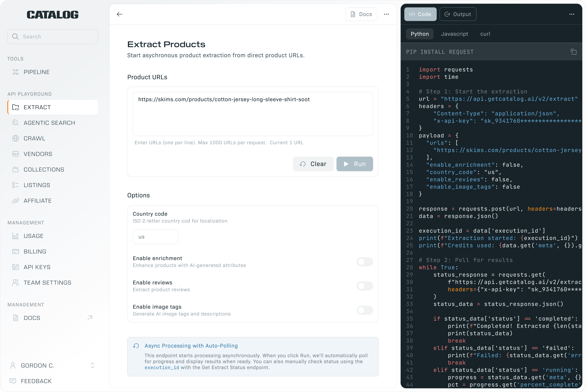This screenshot has height=392, width=586.
Task: Click into the Product URLs text area
Action: [x=253, y=114]
